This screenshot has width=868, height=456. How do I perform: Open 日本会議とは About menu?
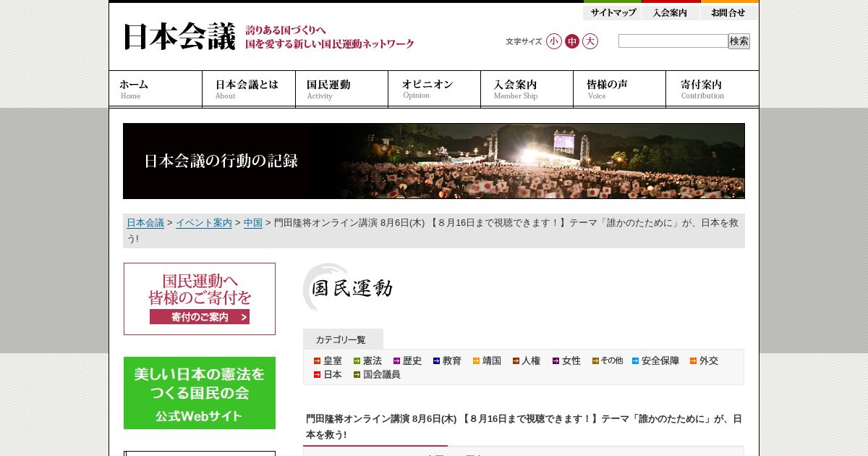click(x=249, y=89)
